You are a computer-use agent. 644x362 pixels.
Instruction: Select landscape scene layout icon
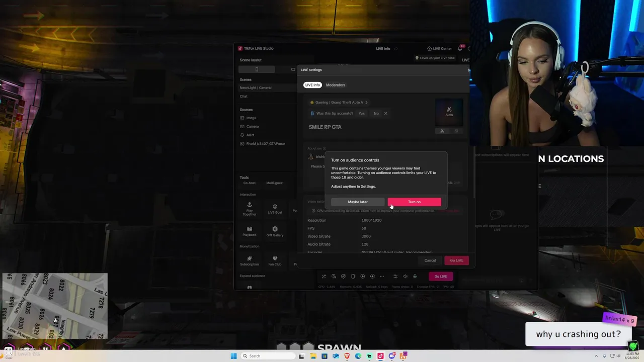click(293, 69)
